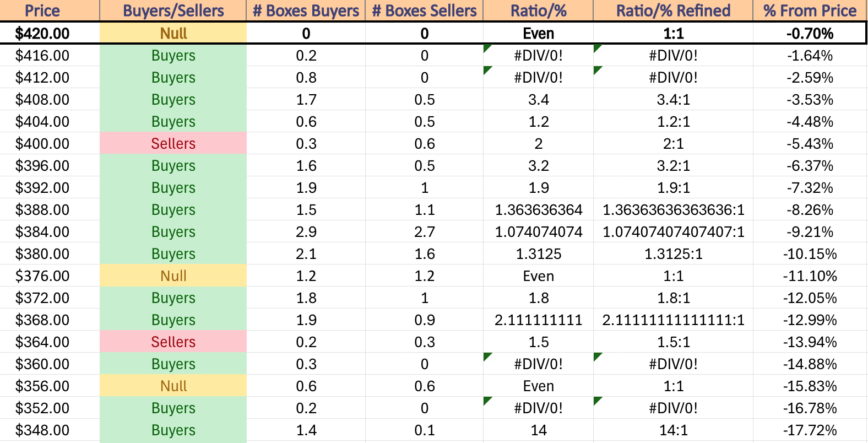Select the #DIV/0! Ratio/% Refined cell in $352.00 row

[x=673, y=408]
